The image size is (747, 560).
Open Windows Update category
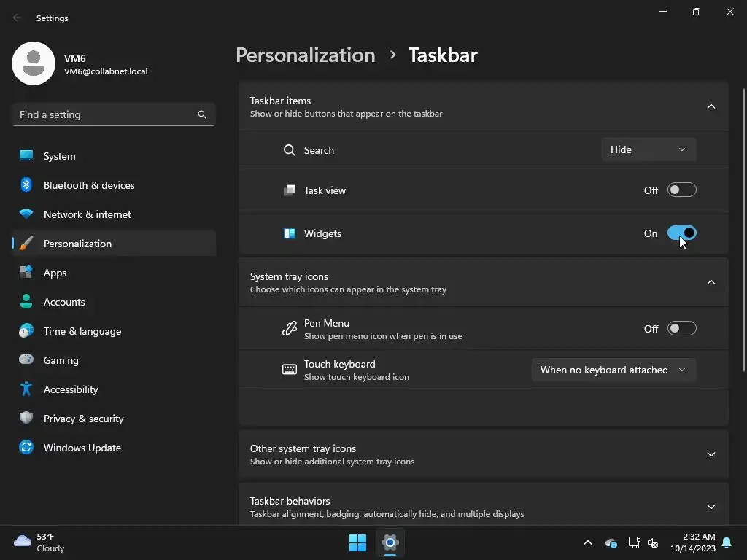click(x=113, y=448)
